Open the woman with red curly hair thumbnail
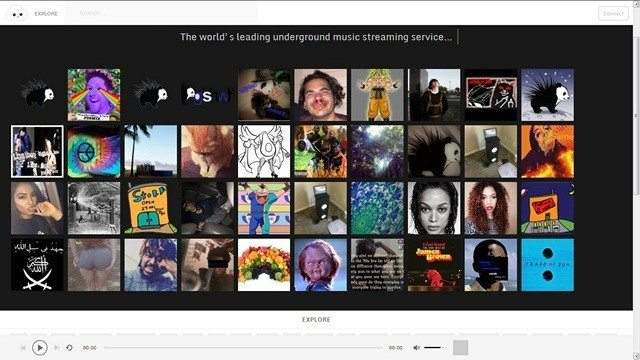The height and width of the screenshot is (360, 640). pyautogui.click(x=491, y=208)
